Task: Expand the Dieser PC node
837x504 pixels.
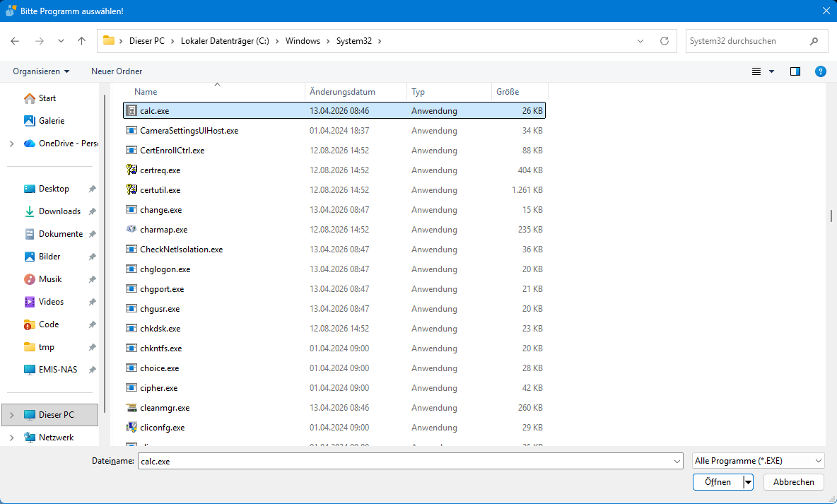Action: point(12,415)
